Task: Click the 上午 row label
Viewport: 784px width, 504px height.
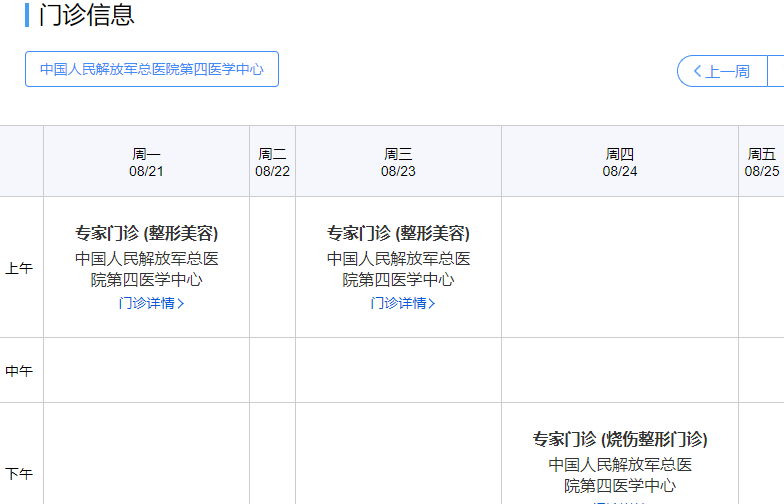Action: point(20,268)
